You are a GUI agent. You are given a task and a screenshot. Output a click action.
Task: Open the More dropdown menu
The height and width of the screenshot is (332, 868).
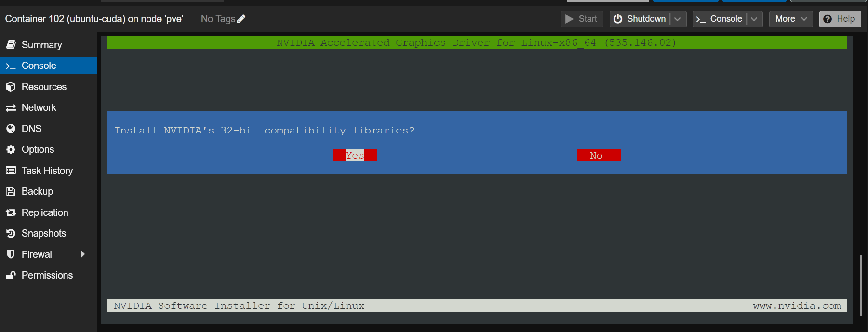[x=791, y=19]
